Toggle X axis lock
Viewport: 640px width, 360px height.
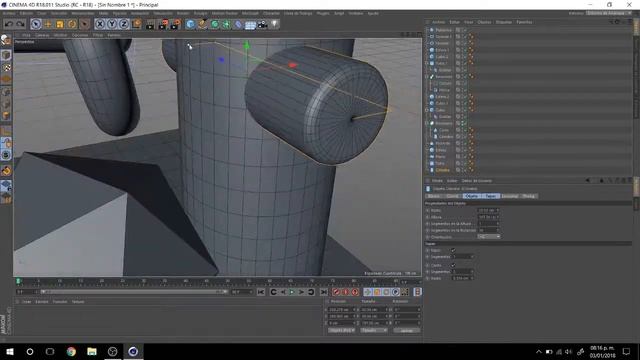click(100, 24)
